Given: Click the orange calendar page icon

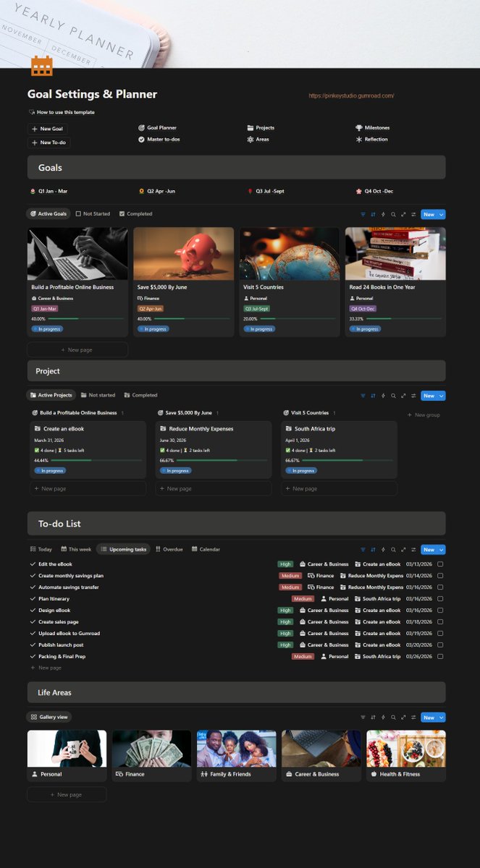Looking at the screenshot, I should pos(41,66).
